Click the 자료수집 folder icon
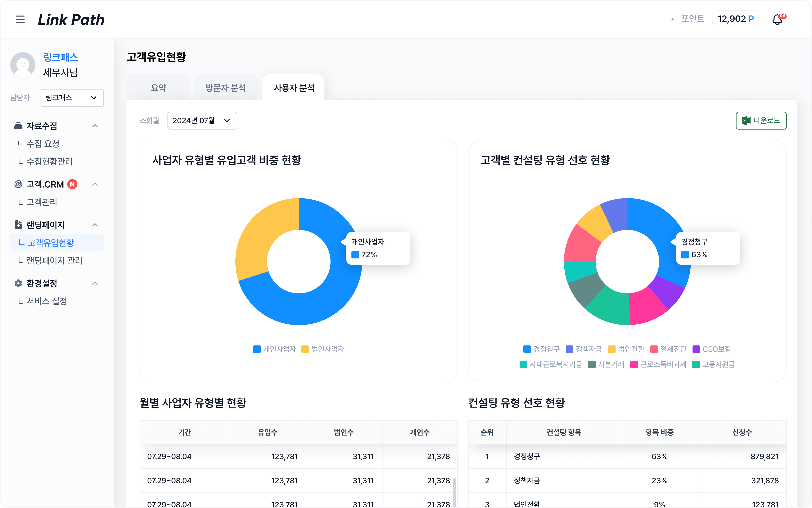 [x=18, y=126]
